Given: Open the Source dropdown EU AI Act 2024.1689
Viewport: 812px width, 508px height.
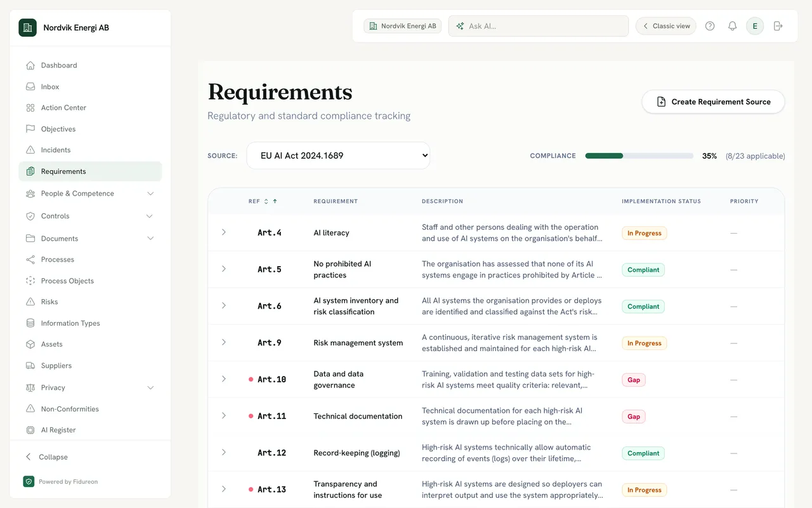Looking at the screenshot, I should coord(338,156).
